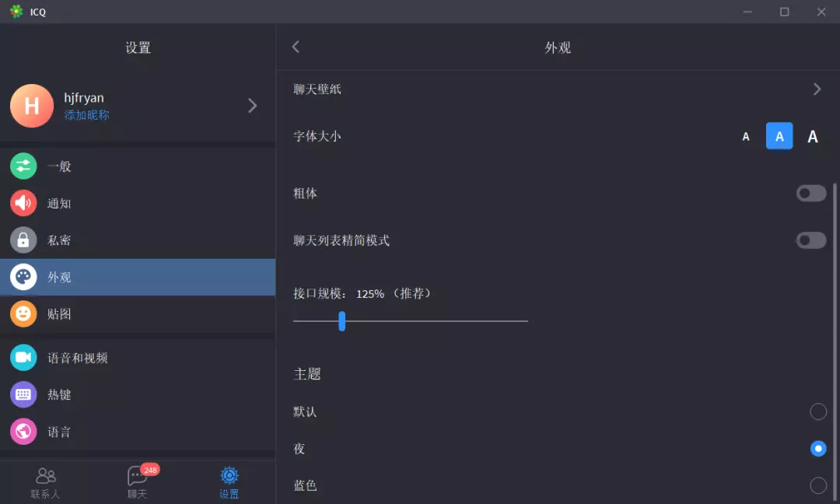Open the 私密 settings section
Image resolution: width=840 pixels, height=504 pixels.
[x=138, y=240]
